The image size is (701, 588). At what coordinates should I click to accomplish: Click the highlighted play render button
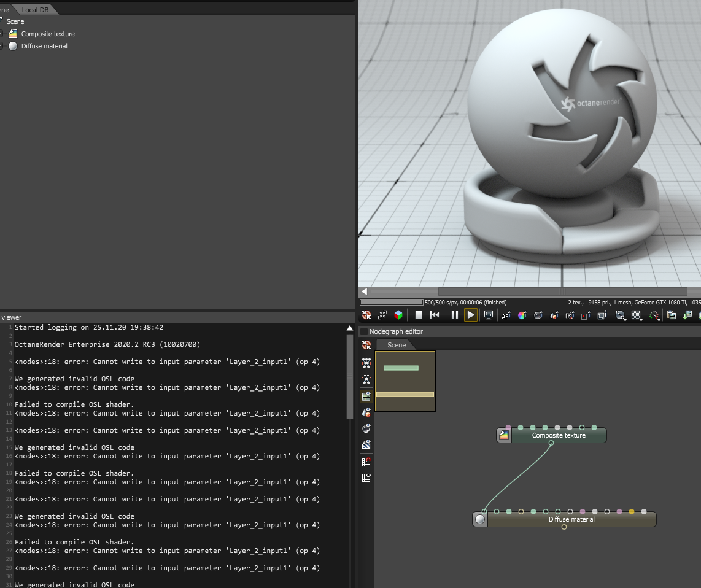tap(471, 315)
